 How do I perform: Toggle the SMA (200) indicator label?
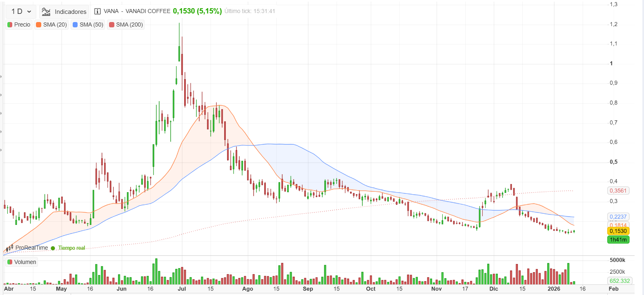pos(126,25)
